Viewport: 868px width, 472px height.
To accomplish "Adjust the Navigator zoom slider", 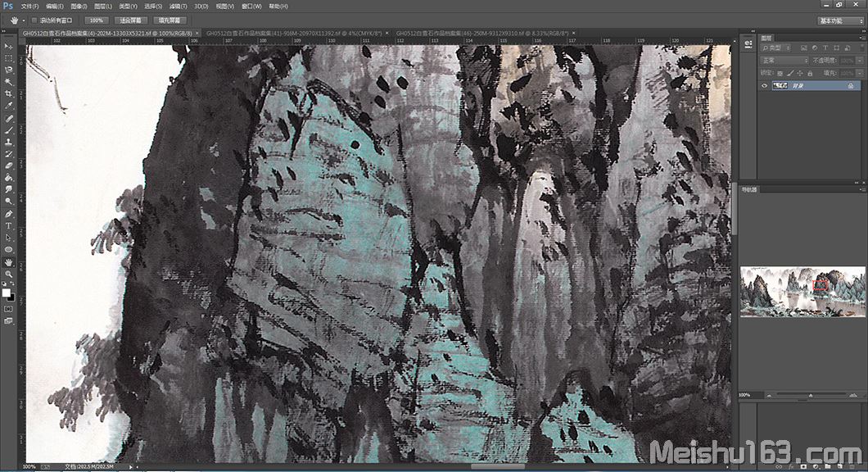I will coord(811,395).
